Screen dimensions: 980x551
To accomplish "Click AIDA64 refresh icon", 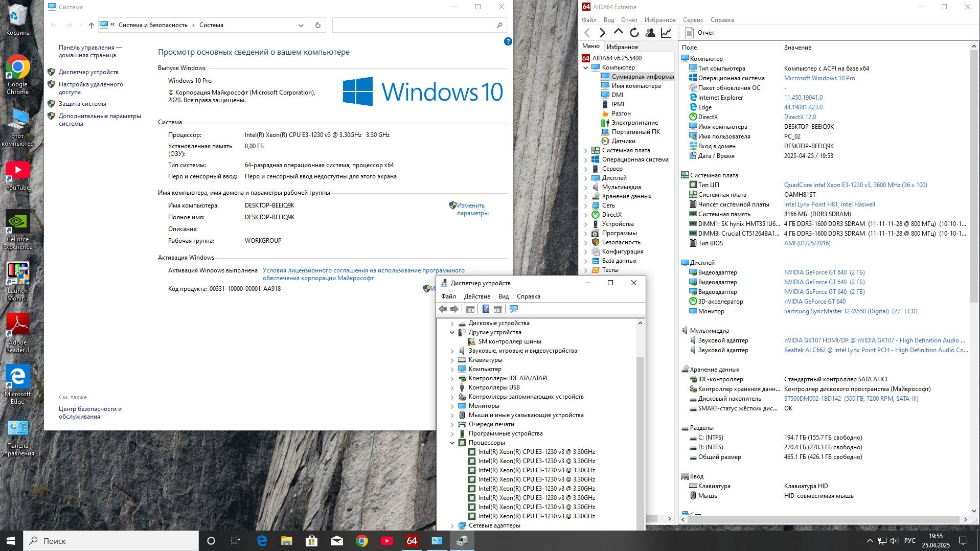I will pyautogui.click(x=634, y=33).
